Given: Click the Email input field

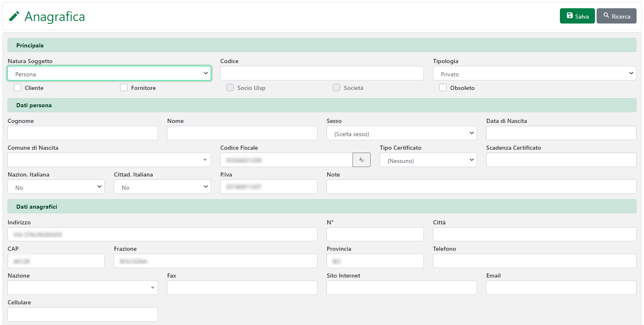Looking at the screenshot, I should click(x=561, y=288).
